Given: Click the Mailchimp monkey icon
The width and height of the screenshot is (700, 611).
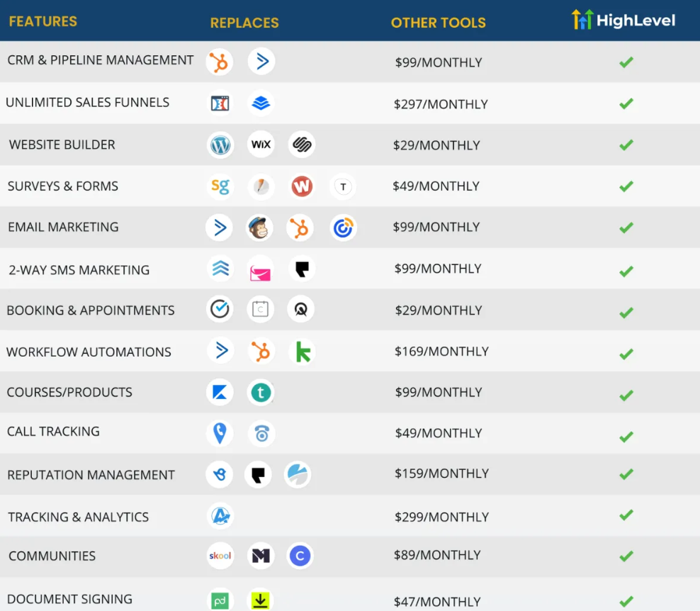Looking at the screenshot, I should coord(260,228).
